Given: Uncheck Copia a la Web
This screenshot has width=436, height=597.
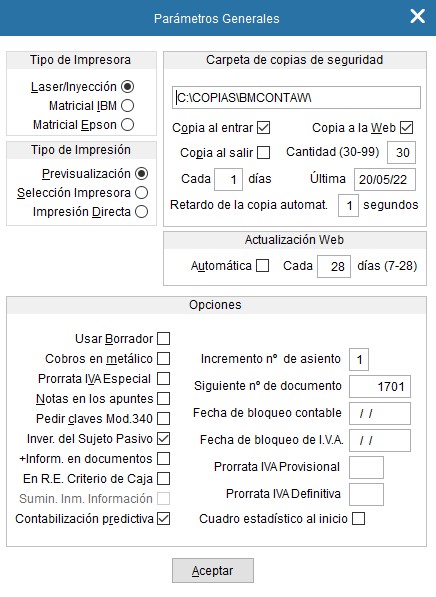Looking at the screenshot, I should 407,128.
